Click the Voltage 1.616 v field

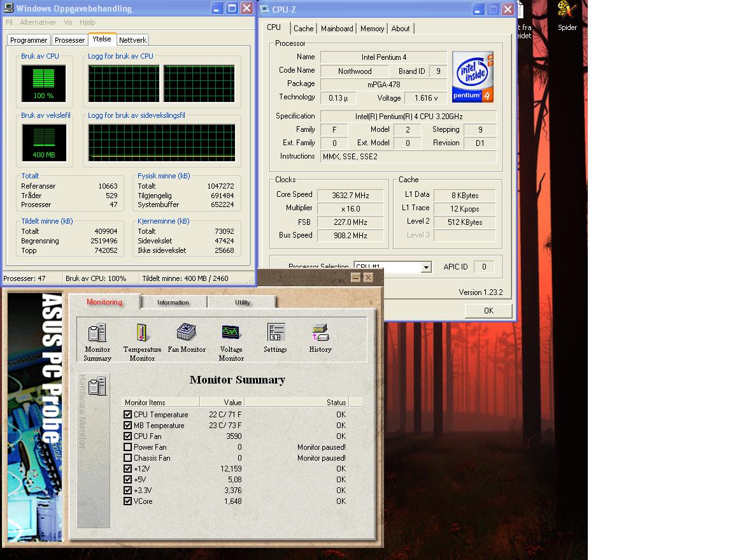(x=426, y=97)
